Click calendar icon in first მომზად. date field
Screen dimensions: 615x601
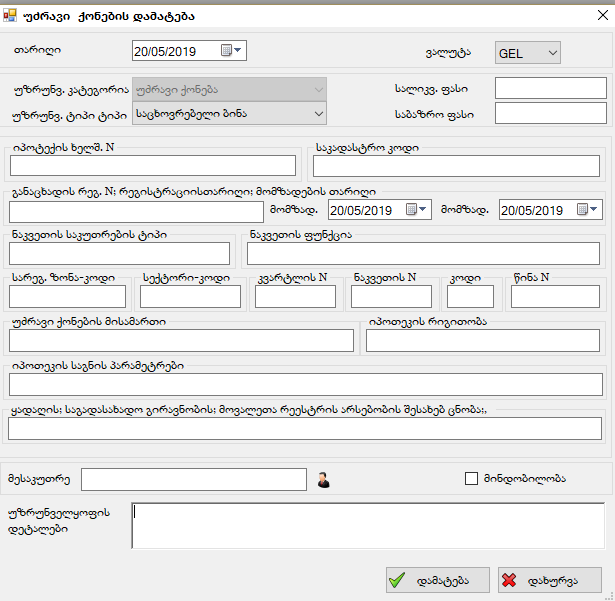pyautogui.click(x=411, y=210)
